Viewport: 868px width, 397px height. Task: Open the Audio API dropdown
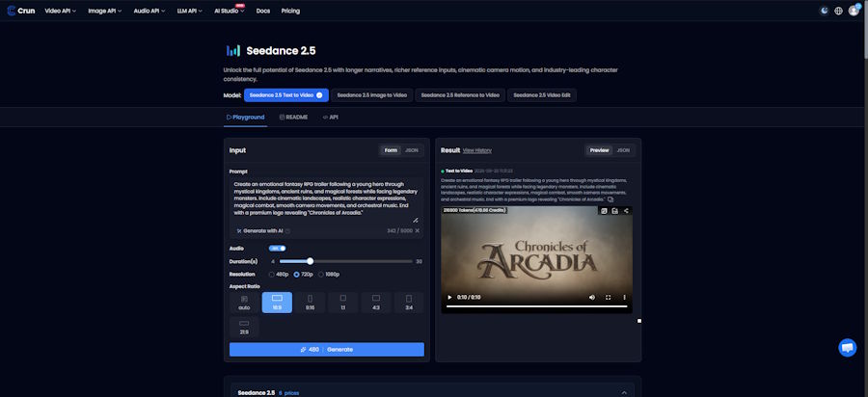[x=149, y=11]
